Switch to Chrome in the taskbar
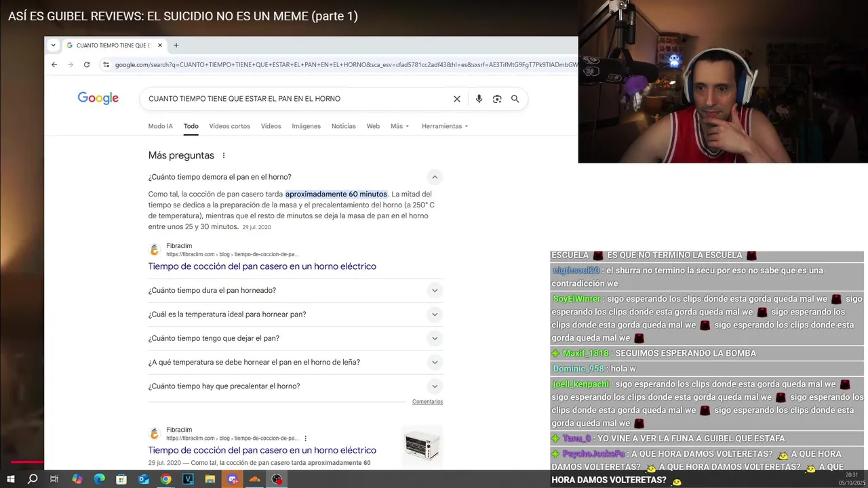Image resolution: width=868 pixels, height=488 pixels. (x=165, y=479)
